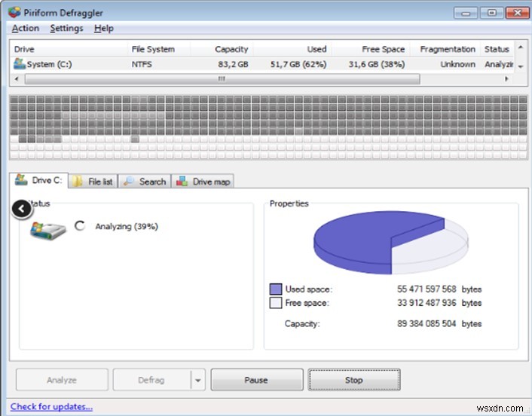
Task: Click the horizontal scrollbar thumb in drive list
Action: click(x=222, y=78)
